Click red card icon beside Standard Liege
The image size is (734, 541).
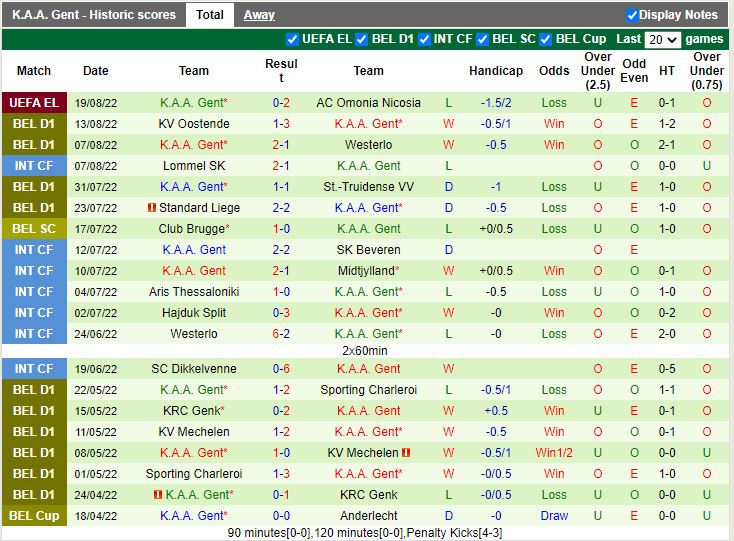(152, 207)
